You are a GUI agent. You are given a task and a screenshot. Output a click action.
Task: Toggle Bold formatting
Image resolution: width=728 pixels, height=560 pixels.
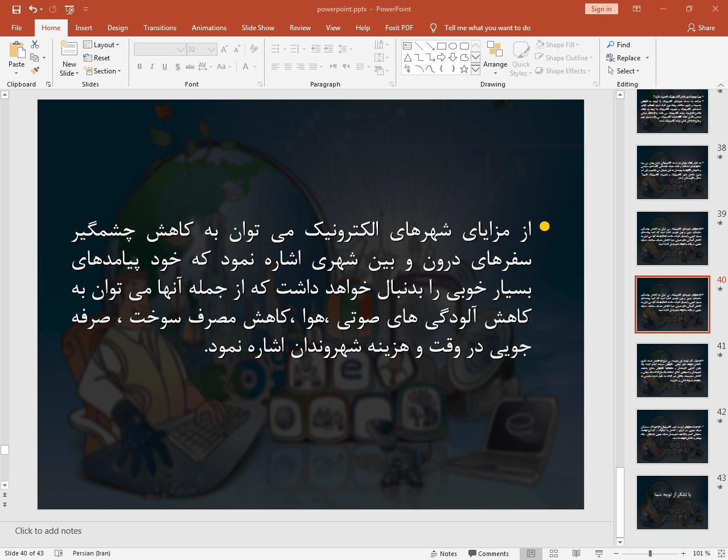(139, 67)
